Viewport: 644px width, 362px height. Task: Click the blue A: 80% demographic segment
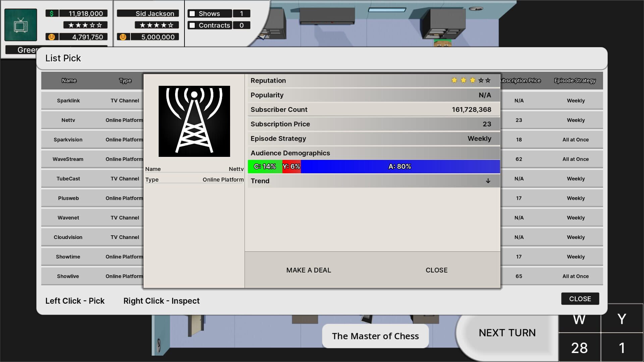click(x=400, y=166)
